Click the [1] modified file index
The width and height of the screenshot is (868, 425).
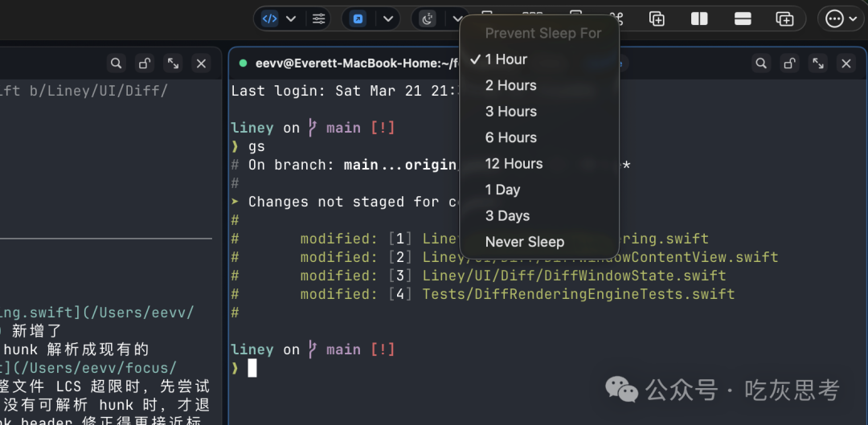click(400, 239)
